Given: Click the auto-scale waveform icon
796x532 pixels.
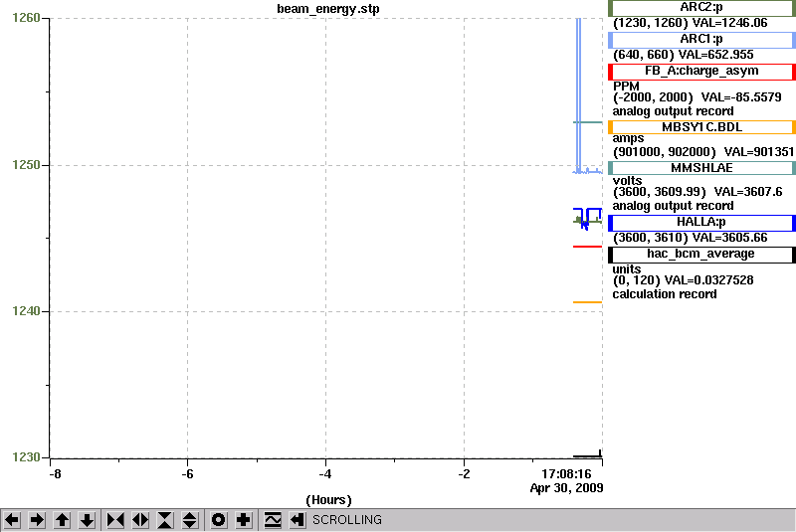Looking at the screenshot, I should [273, 520].
